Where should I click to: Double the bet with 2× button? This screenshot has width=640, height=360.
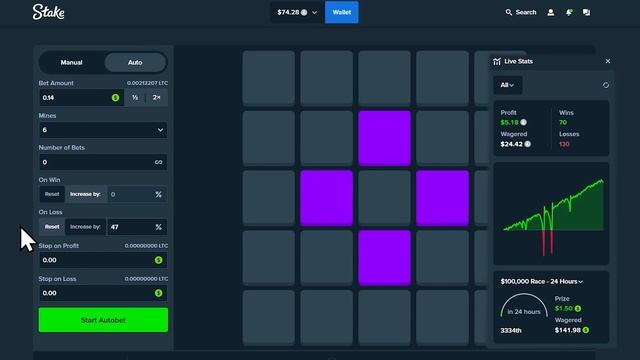click(x=157, y=98)
